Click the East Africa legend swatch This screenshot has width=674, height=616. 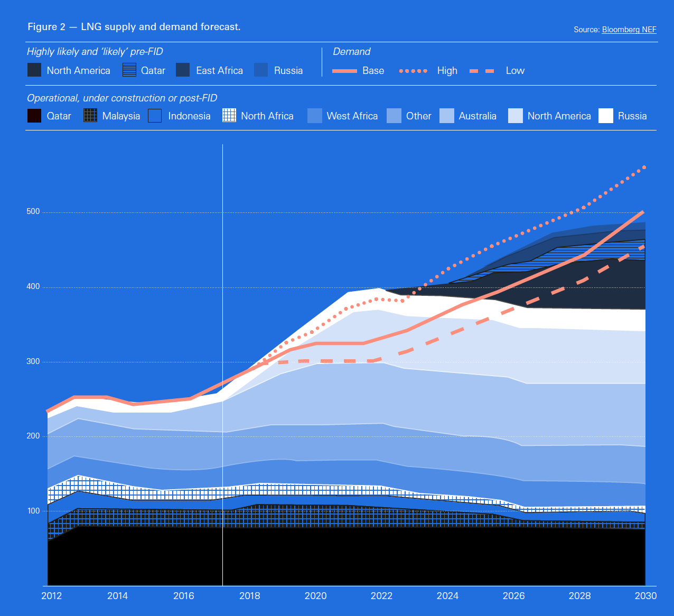pyautogui.click(x=183, y=70)
